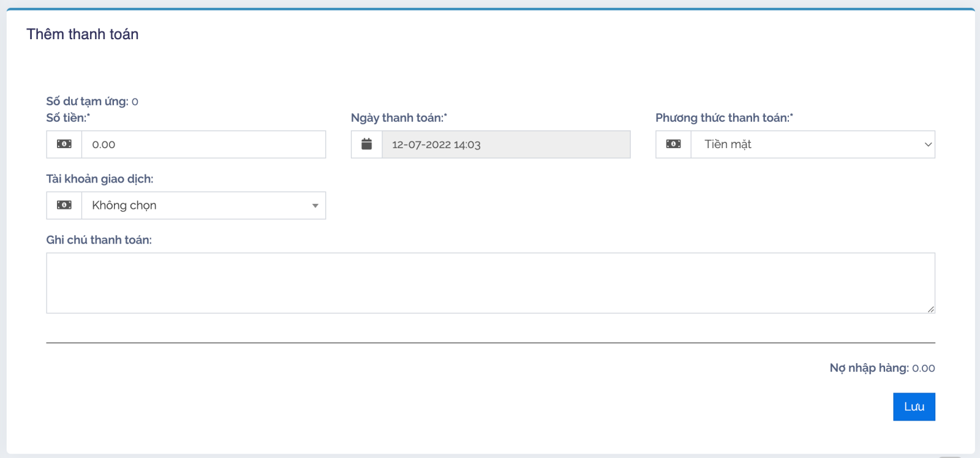Focus the Số tiền amount field

click(x=203, y=145)
